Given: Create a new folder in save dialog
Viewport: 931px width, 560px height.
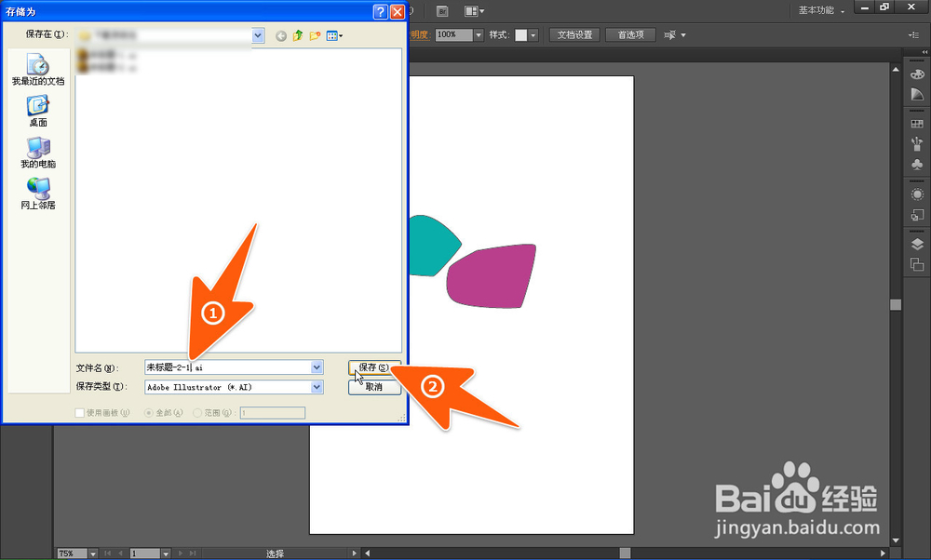Looking at the screenshot, I should pyautogui.click(x=315, y=35).
